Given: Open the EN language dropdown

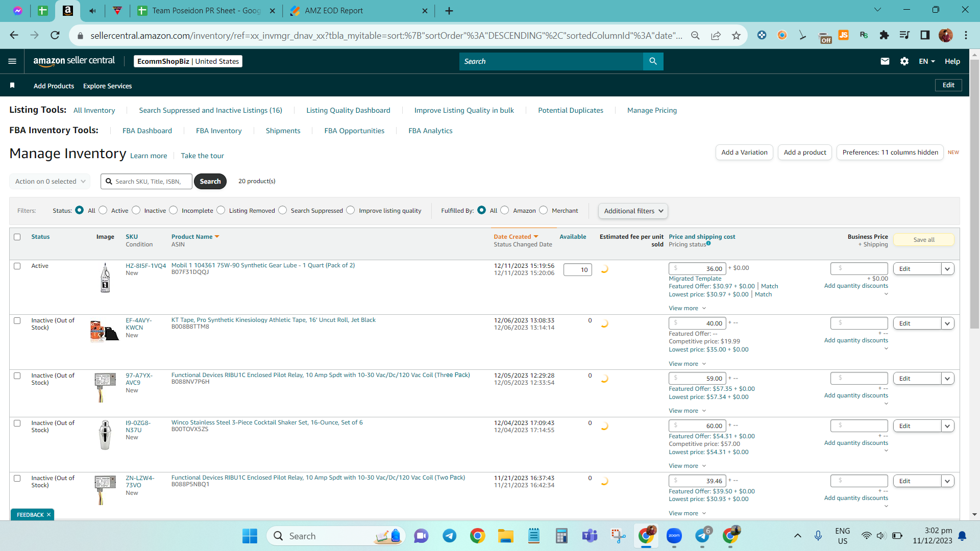Looking at the screenshot, I should click(927, 61).
